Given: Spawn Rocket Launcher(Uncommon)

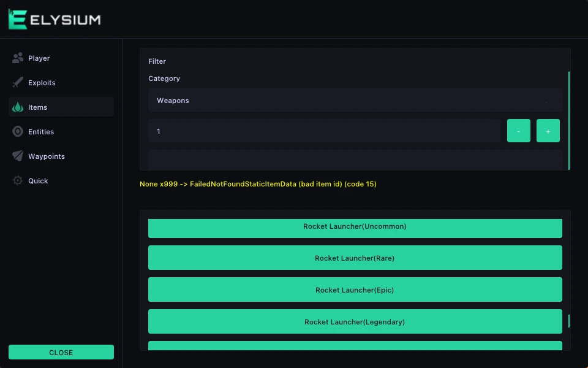Looking at the screenshot, I should [x=355, y=228].
